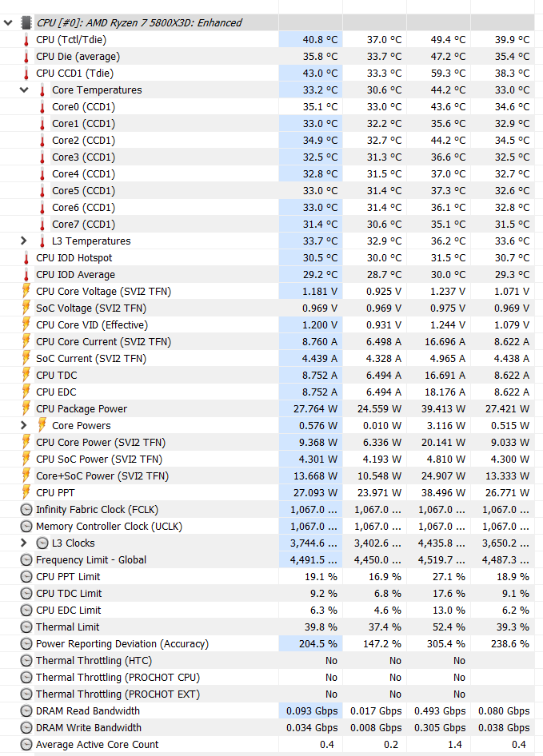Click the 27.764 W current value cell
Image resolution: width=543 pixels, height=756 pixels.
pyautogui.click(x=311, y=409)
